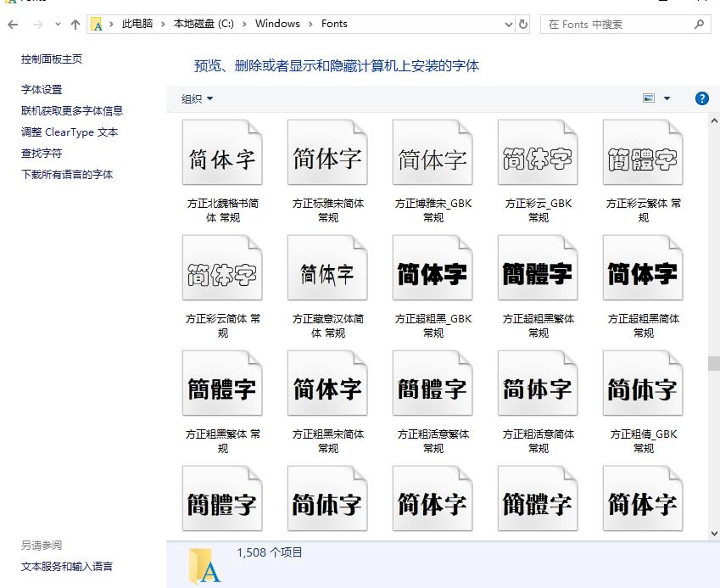Click the Fonts folder icon in details pane
Viewport: 720px width, 588px height.
(204, 566)
